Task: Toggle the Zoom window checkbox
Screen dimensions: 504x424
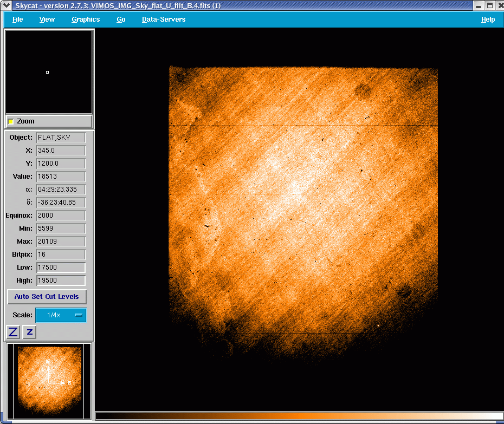Action: [11, 121]
